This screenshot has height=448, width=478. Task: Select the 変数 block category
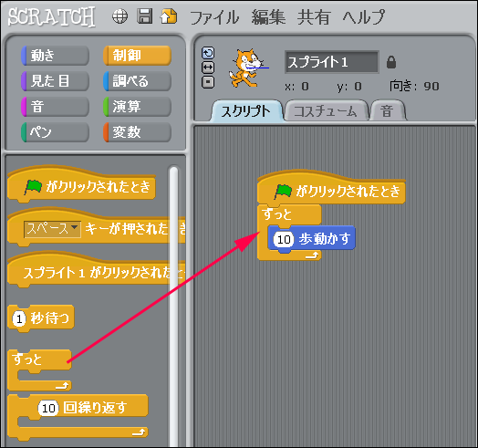[137, 132]
